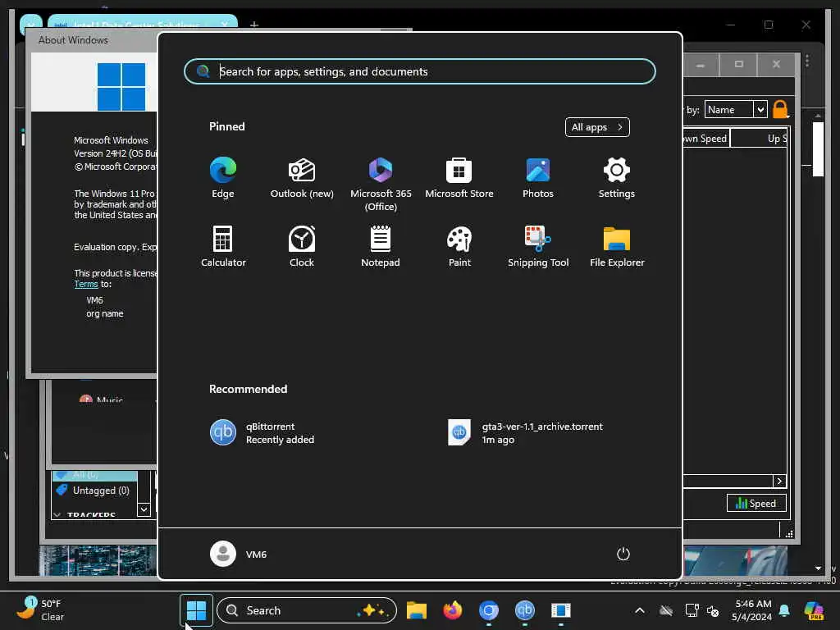Switch to qBittorrent on the taskbar
The image size is (840, 630).
(x=524, y=610)
